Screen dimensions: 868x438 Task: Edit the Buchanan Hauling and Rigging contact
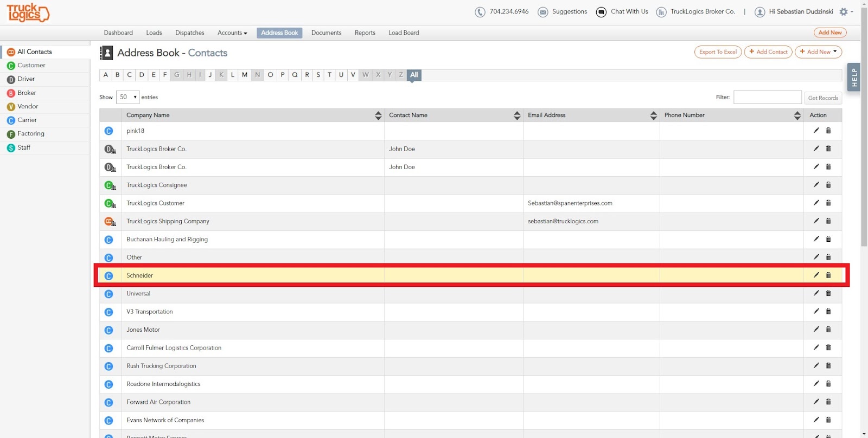816,239
